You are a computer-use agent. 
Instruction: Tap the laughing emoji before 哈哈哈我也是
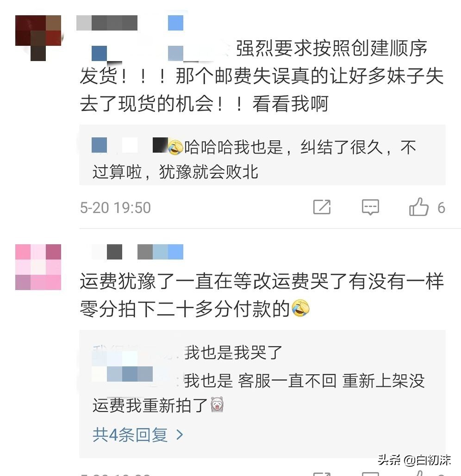click(175, 147)
